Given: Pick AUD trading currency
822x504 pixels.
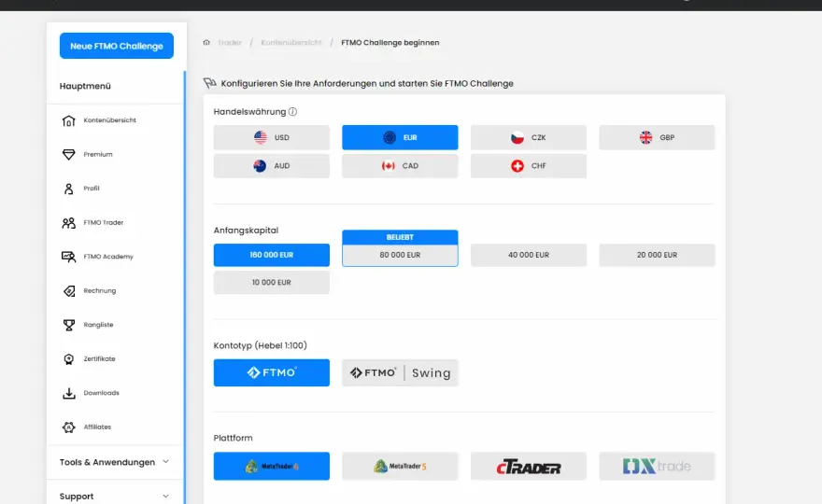Looking at the screenshot, I should [x=272, y=165].
